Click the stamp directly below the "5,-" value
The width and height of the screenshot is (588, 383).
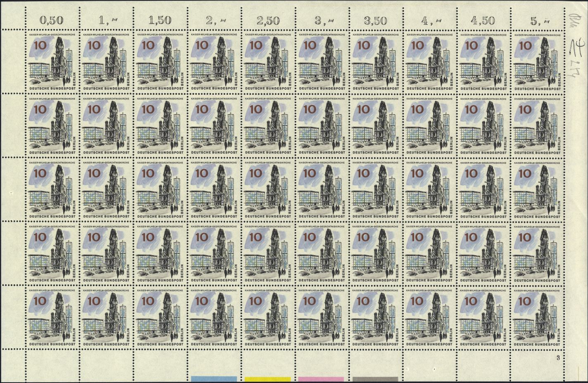coord(537,62)
